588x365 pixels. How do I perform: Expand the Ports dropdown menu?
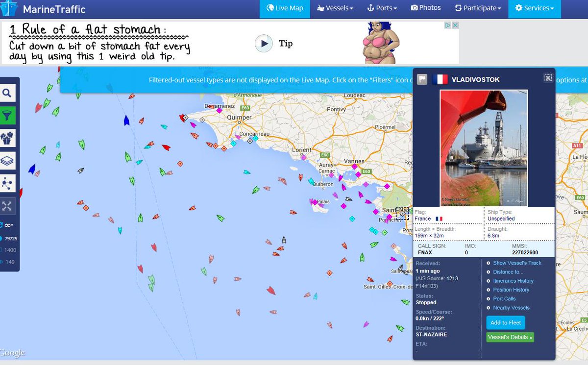click(x=382, y=8)
